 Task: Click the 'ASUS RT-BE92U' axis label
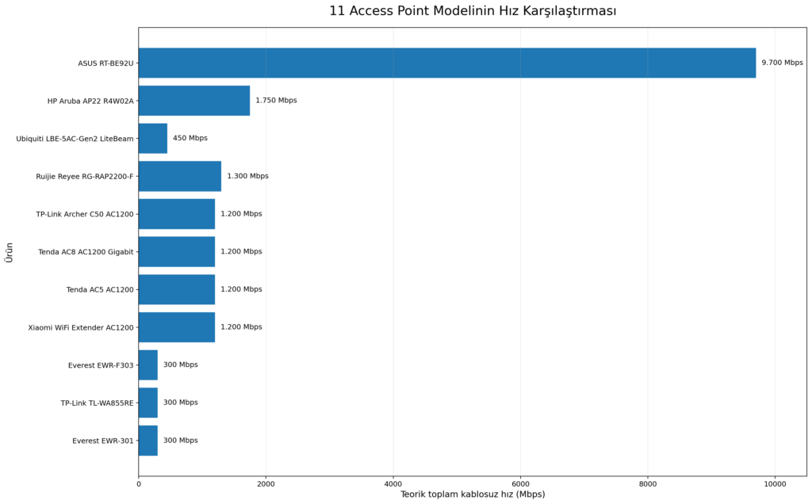[105, 63]
